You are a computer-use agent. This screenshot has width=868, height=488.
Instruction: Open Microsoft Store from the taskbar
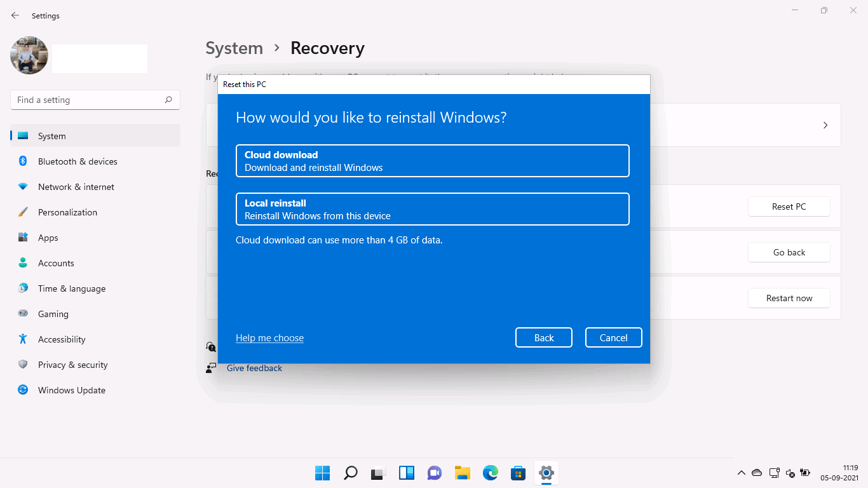[519, 473]
